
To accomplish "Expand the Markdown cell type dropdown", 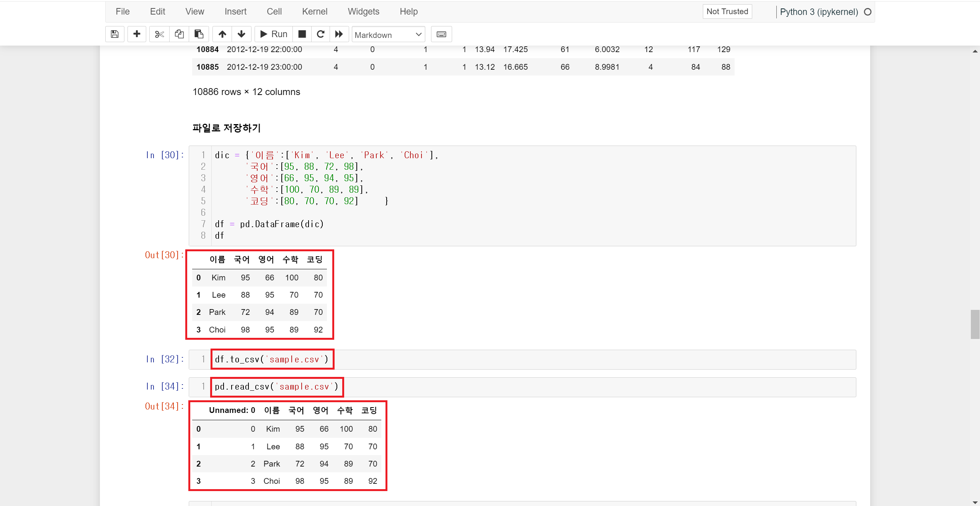I will (x=388, y=34).
